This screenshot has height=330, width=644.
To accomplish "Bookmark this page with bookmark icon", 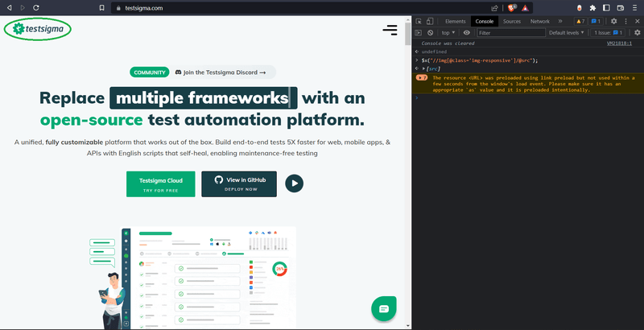I will coord(102,8).
